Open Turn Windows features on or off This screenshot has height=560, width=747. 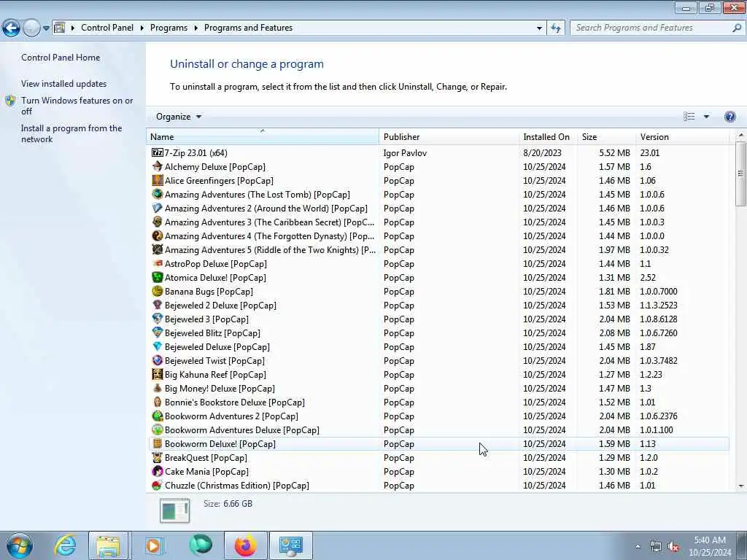[x=77, y=106]
